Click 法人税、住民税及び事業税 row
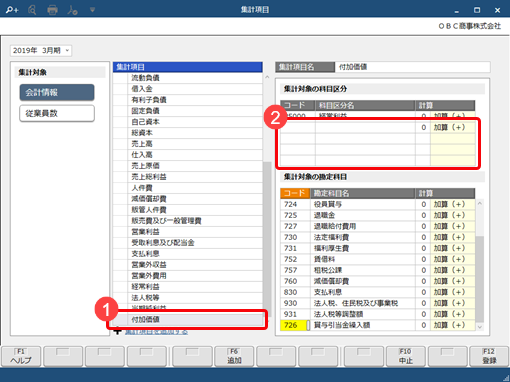 (x=378, y=303)
